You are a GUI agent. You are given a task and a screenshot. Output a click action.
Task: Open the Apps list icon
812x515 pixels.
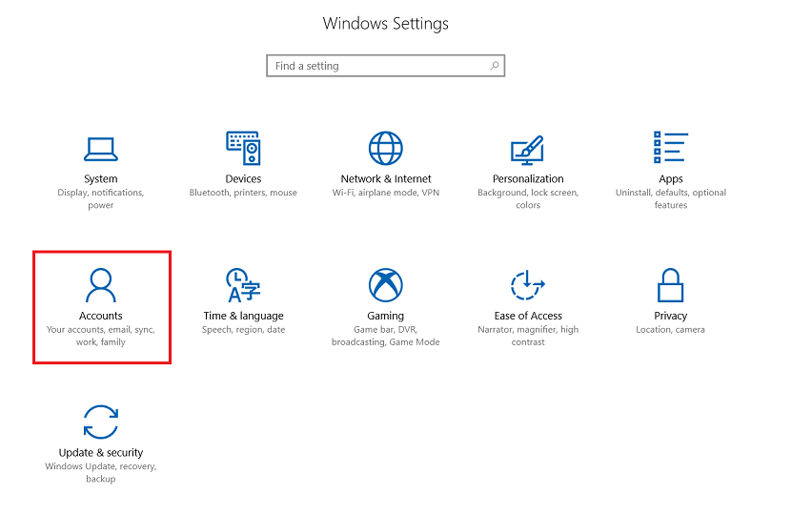[671, 147]
